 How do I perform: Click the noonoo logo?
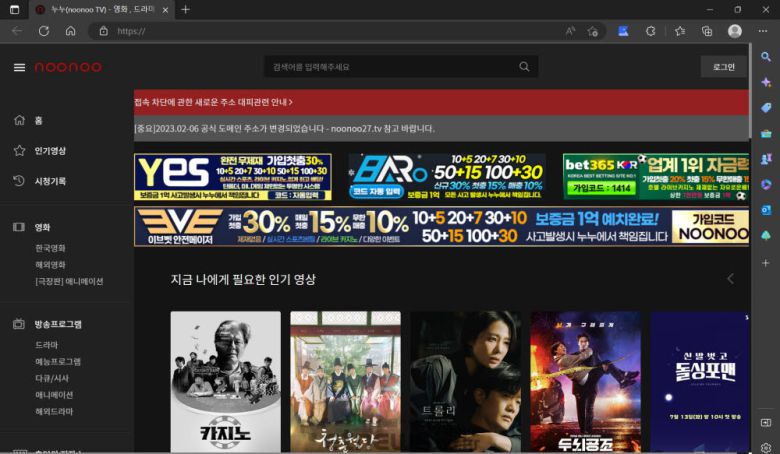pos(68,67)
